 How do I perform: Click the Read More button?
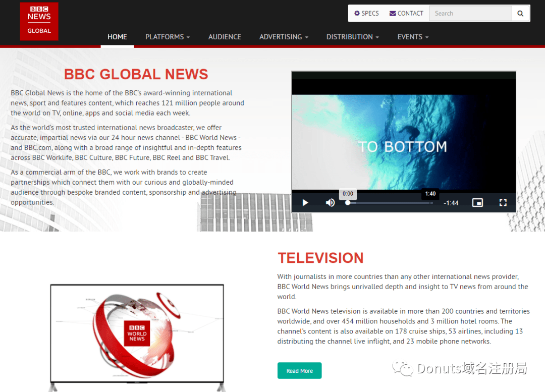coord(299,371)
